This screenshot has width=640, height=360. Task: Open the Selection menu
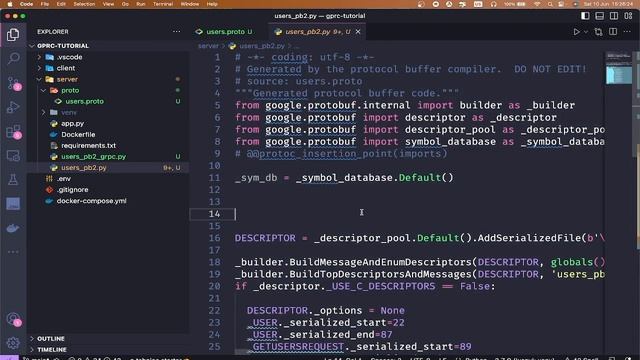tap(84, 4)
